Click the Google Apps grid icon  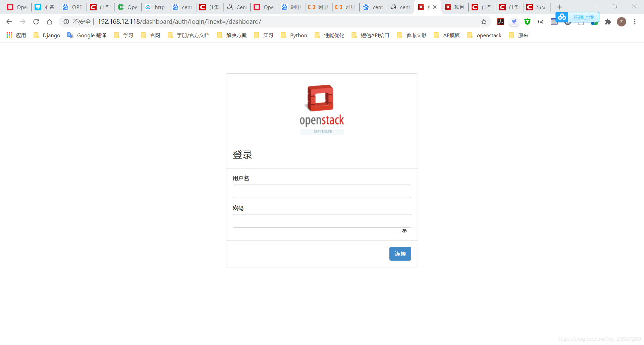9,35
